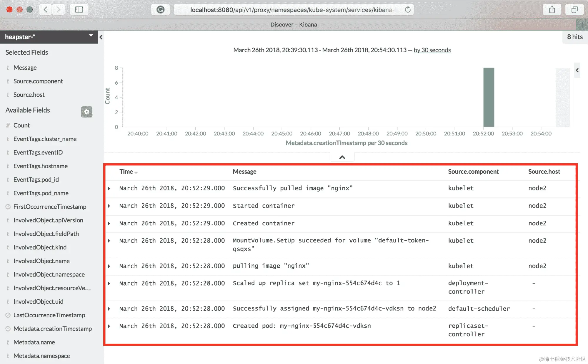Select the InvolvedObject.kind available field
588x364 pixels.
point(40,247)
